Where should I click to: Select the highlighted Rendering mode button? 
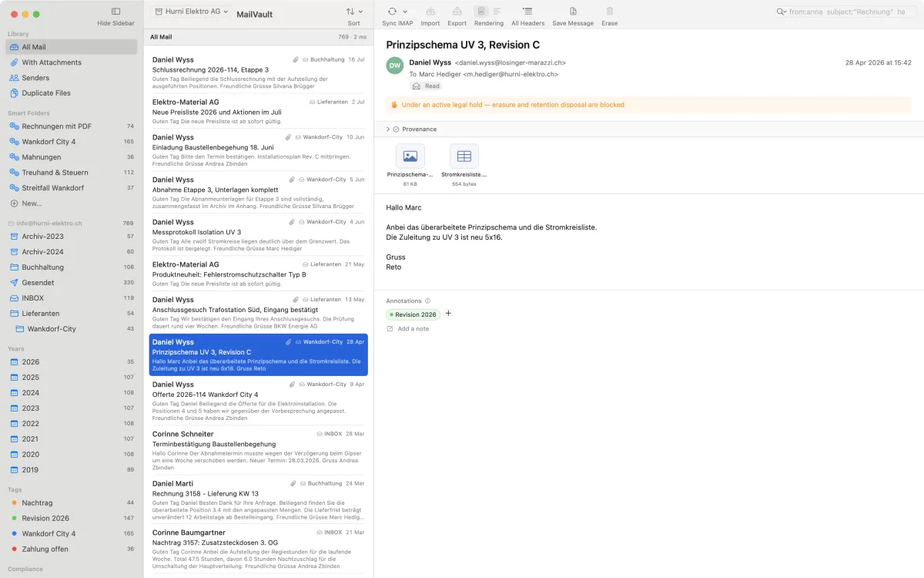pos(481,12)
